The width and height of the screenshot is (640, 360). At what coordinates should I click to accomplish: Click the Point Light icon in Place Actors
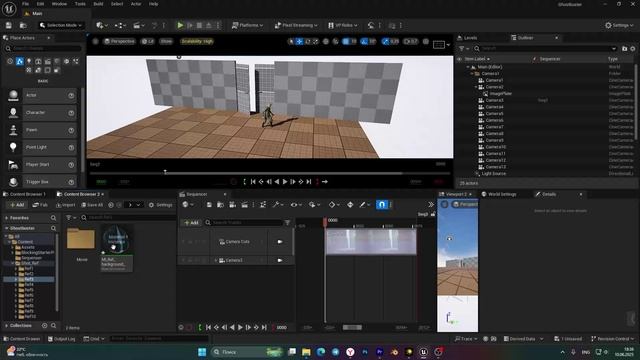click(13, 147)
